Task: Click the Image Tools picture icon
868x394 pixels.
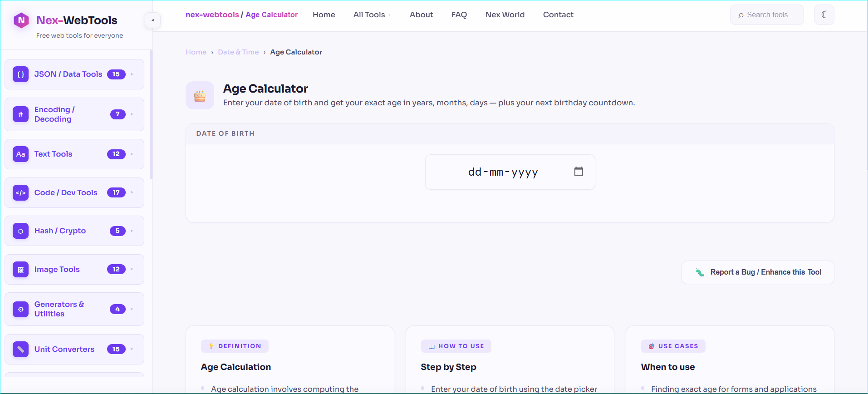Action: pos(20,270)
